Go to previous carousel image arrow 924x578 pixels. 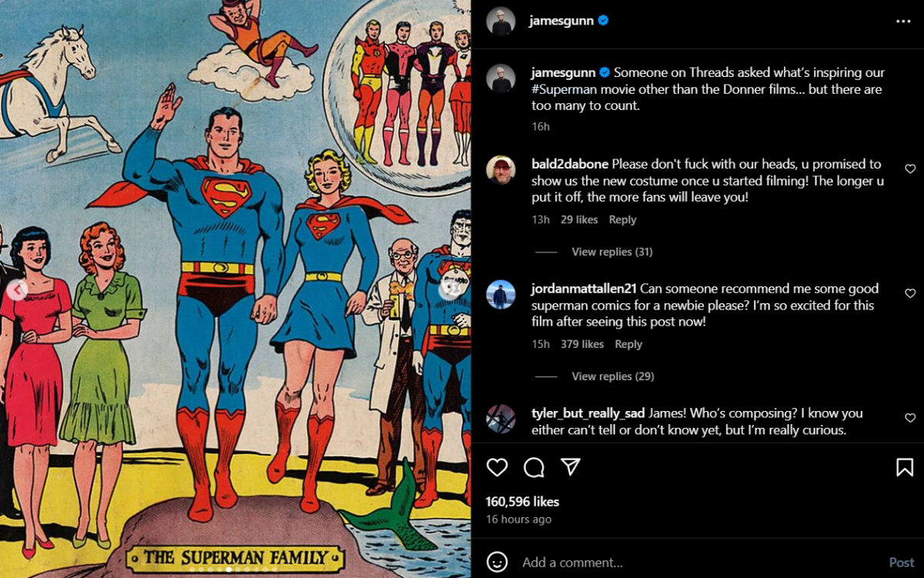coord(18,290)
